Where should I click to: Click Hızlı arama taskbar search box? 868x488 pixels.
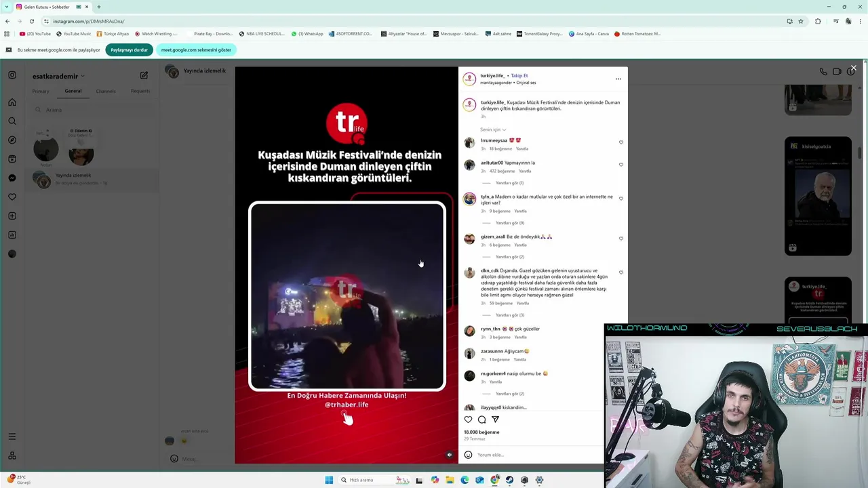(376, 480)
